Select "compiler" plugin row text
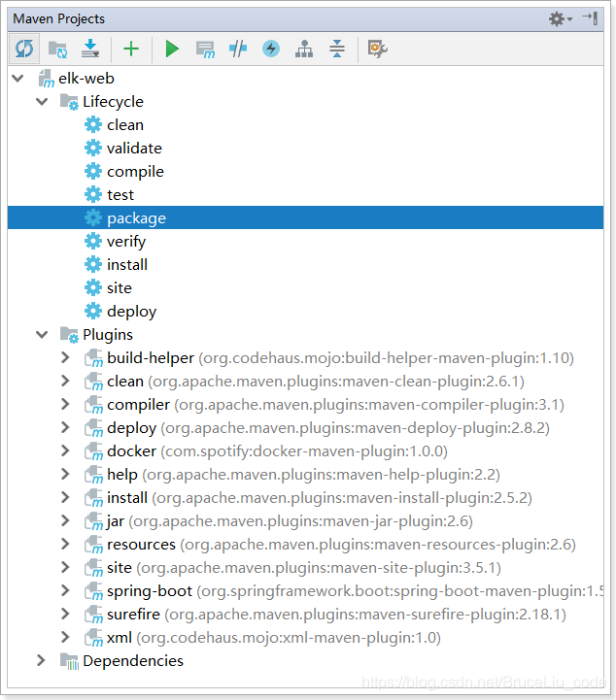The height and width of the screenshot is (700, 616). pos(335,405)
